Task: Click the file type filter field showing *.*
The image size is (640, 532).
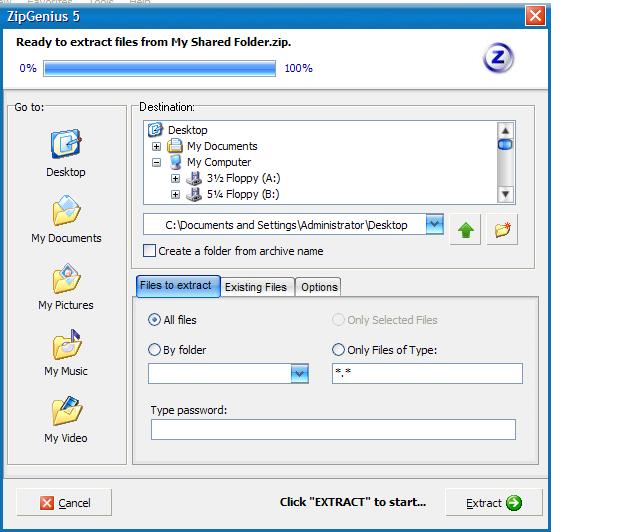Action: pyautogui.click(x=427, y=373)
